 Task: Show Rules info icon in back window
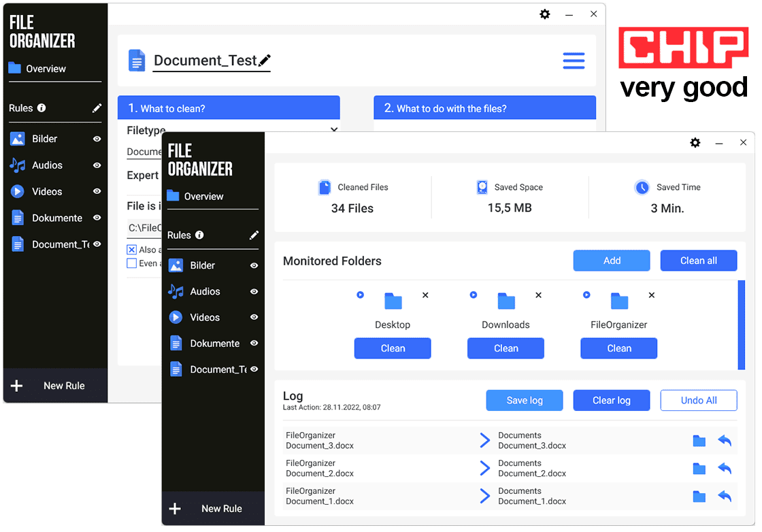coord(42,108)
